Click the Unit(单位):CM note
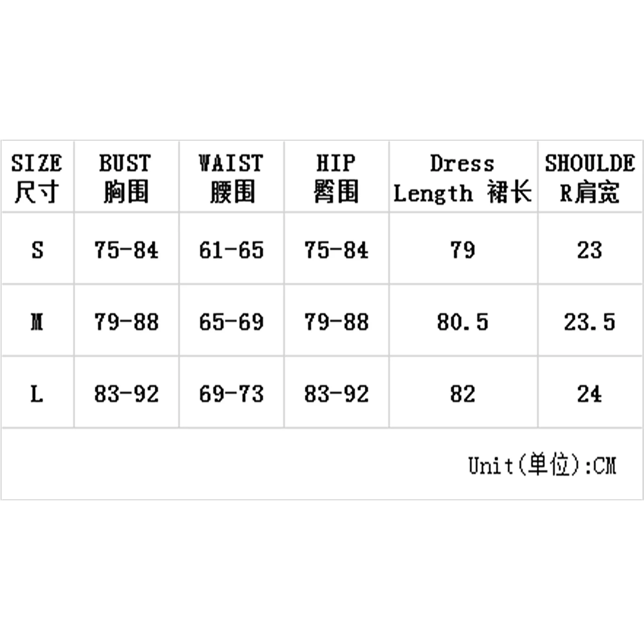 542,466
